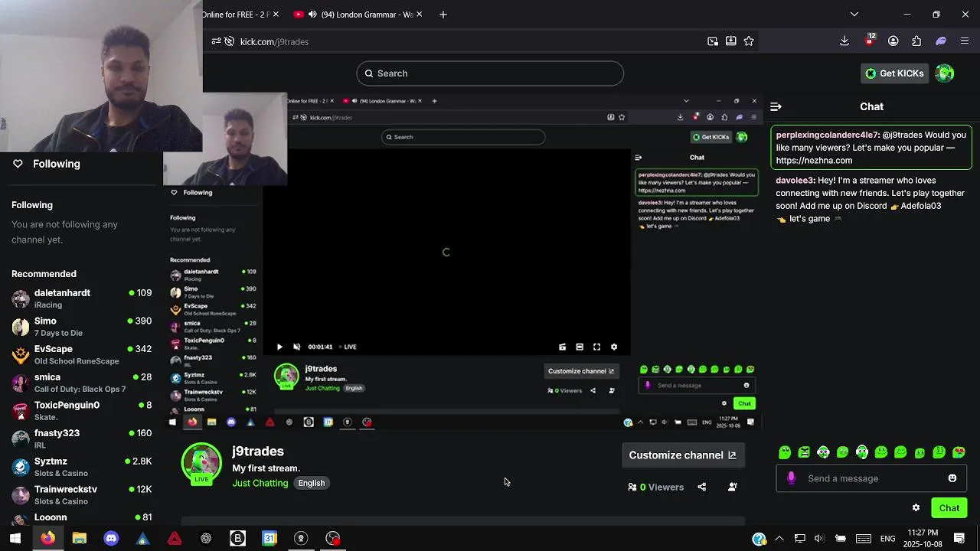
Task: Click the leftmost quick emote above message box
Action: click(784, 452)
